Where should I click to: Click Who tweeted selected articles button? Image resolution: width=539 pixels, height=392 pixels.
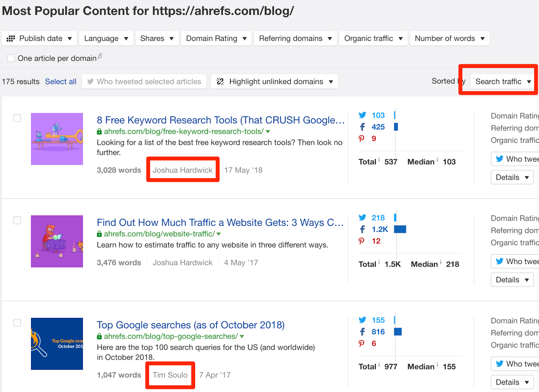144,82
